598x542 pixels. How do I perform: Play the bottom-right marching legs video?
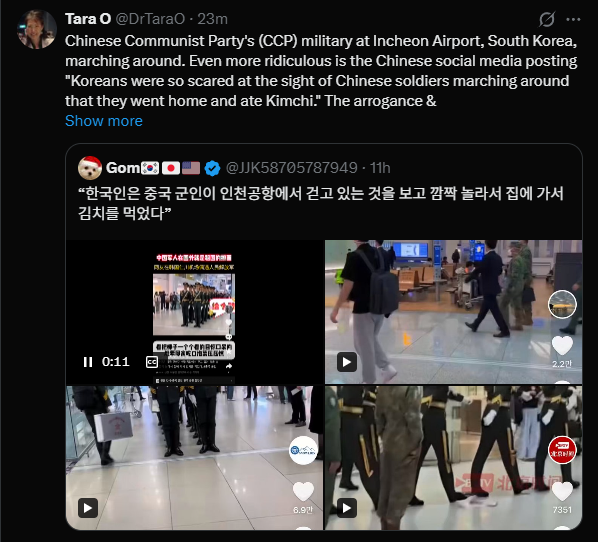tap(347, 508)
